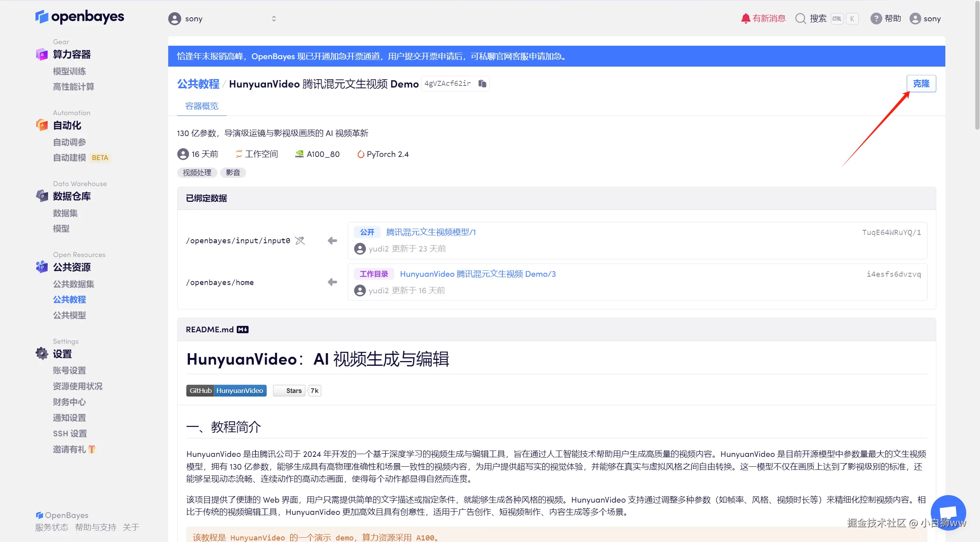This screenshot has height=542, width=980.
Task: Click the 算力容器 Gear section icon
Action: 42,54
